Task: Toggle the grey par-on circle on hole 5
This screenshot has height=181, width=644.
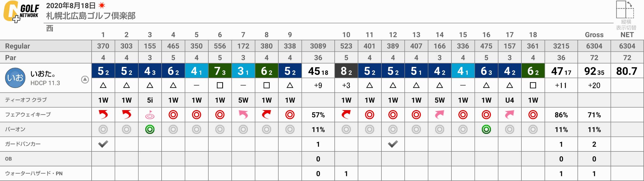Action: pos(197,130)
